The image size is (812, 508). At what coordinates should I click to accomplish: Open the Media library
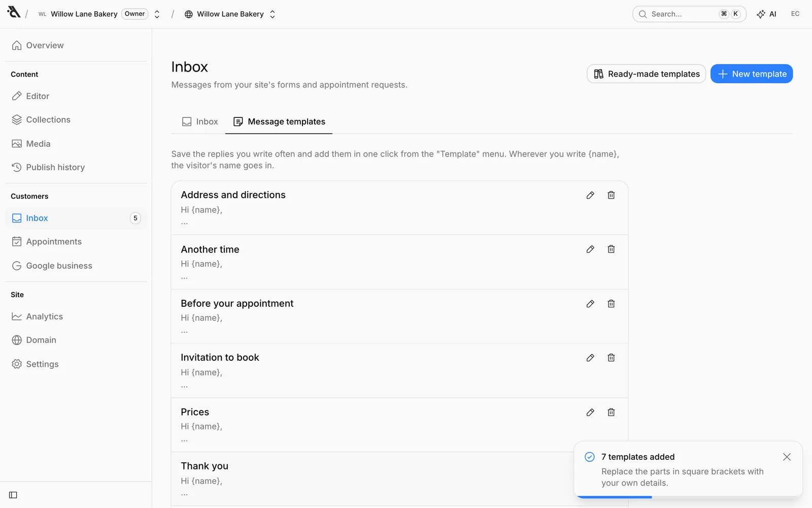76,144
